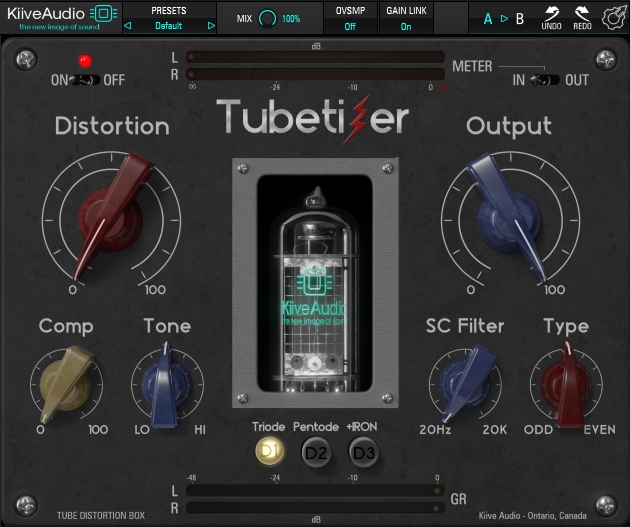Viewport: 630px width, 527px height.
Task: Click the blue Tone knob
Action: (x=166, y=384)
